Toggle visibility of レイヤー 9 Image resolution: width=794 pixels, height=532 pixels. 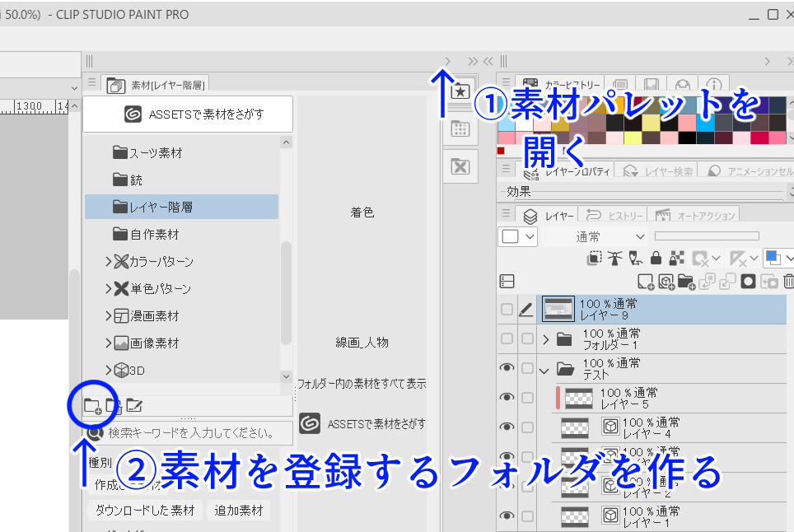507,310
